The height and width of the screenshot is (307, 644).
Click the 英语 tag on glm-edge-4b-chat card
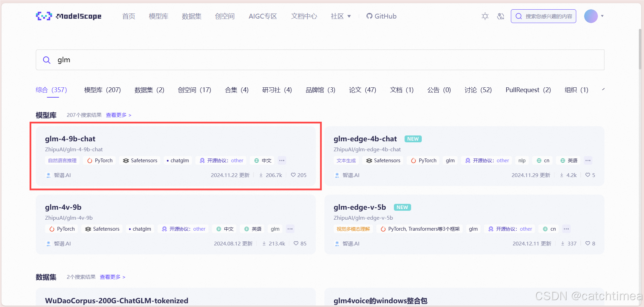[x=569, y=161]
